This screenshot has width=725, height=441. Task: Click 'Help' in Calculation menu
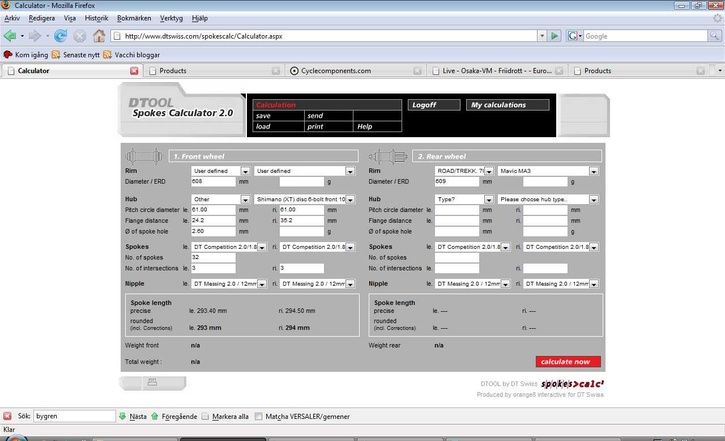(377, 126)
